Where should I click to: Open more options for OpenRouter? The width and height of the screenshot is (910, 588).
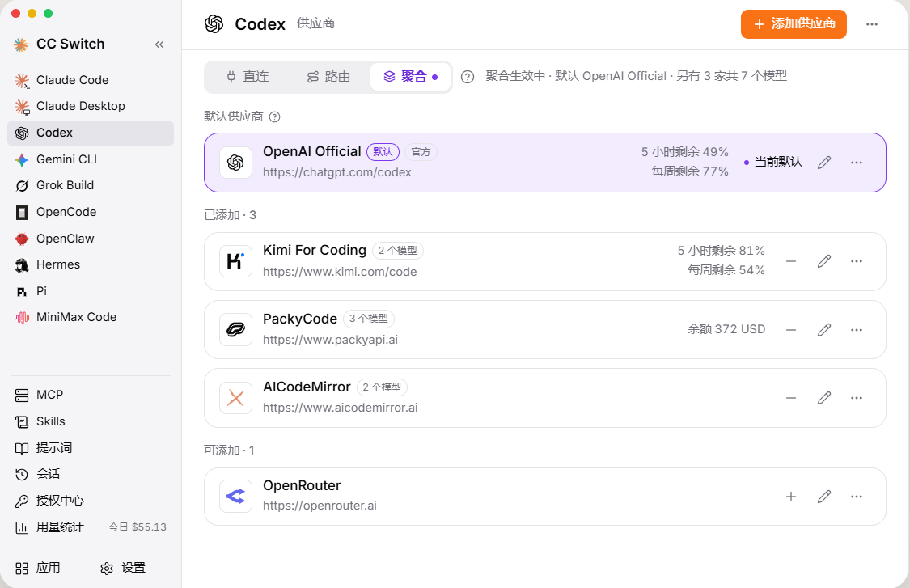coord(857,497)
